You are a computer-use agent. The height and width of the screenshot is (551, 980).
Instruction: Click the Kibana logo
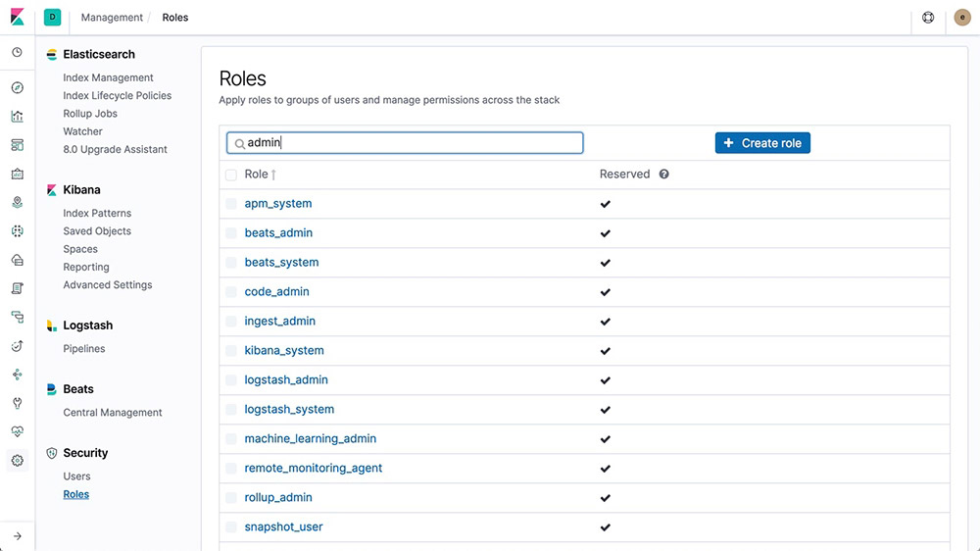tap(18, 17)
